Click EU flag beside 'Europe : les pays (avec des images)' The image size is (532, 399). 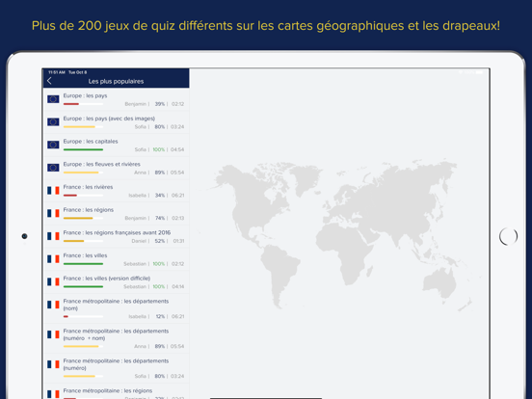pos(53,121)
